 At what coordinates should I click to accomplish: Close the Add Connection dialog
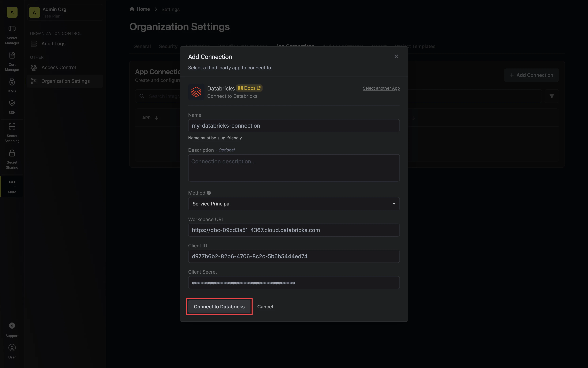click(x=396, y=56)
